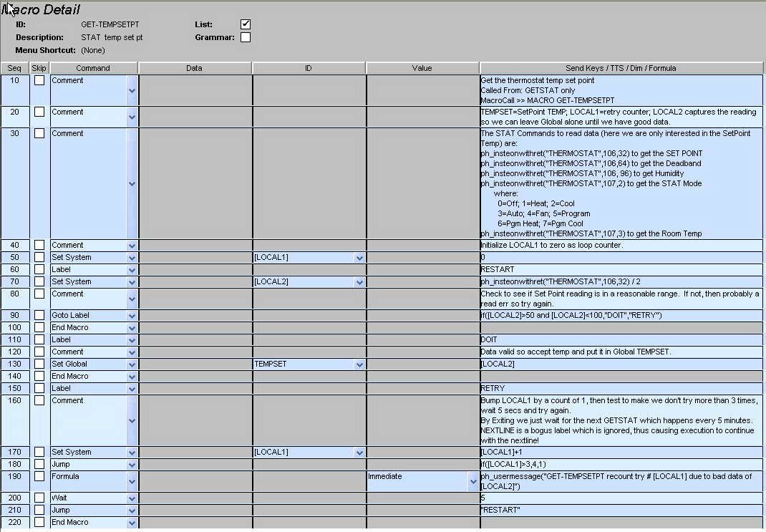Click the Wait value field containing 5
The width and height of the screenshot is (766, 532).
tap(620, 498)
